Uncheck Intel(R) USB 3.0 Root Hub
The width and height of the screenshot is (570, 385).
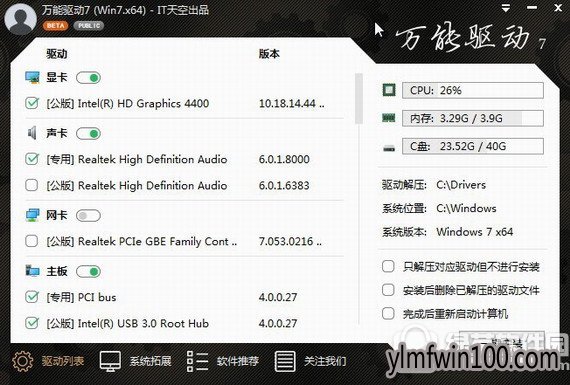(32, 323)
